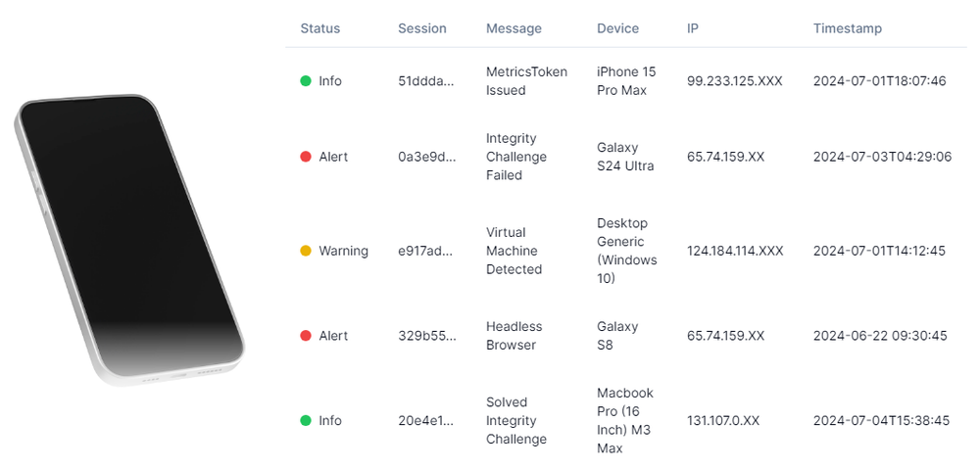Click IP address 99.233.125.XXX
Image resolution: width=980 pixels, height=469 pixels.
coord(734,81)
